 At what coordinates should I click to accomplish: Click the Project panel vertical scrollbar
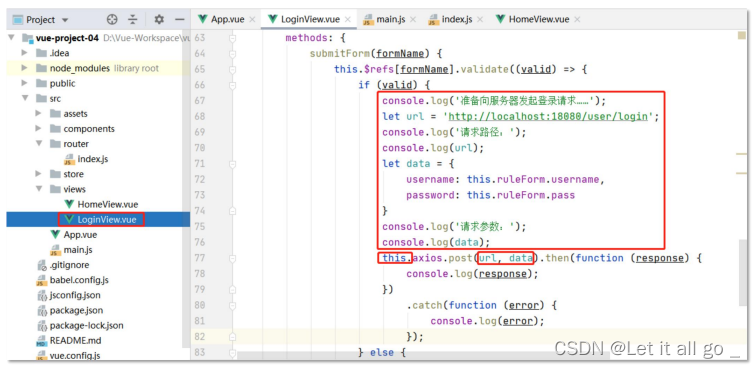click(187, 190)
